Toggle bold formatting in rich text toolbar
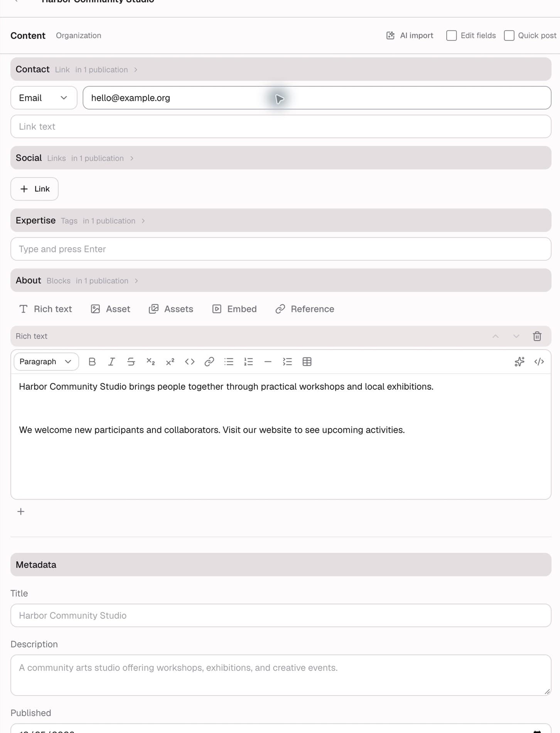This screenshot has width=560, height=733. click(x=92, y=361)
